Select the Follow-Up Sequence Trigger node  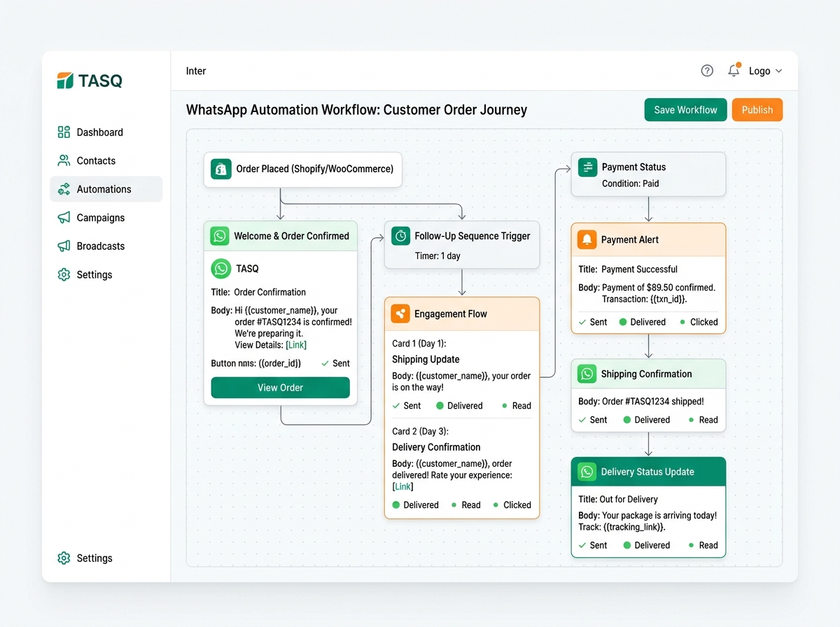tap(462, 245)
